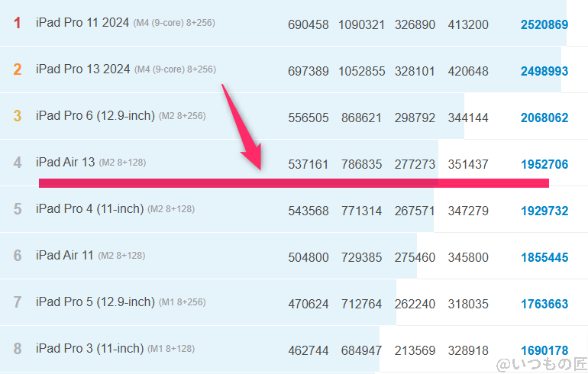
Task: Click the value 326890
Action: (415, 24)
